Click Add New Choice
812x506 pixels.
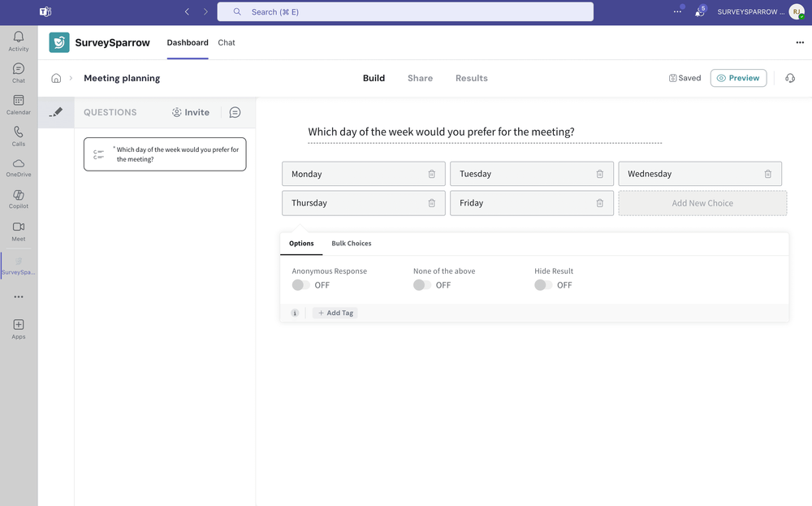point(702,202)
